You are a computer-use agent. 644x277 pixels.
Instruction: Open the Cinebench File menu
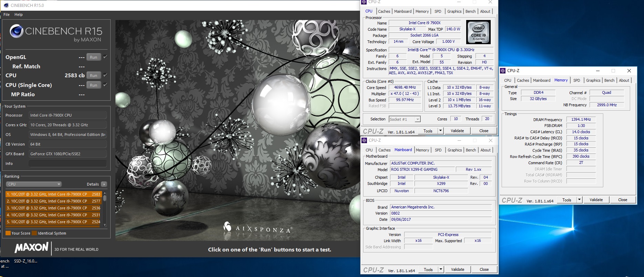(x=7, y=14)
